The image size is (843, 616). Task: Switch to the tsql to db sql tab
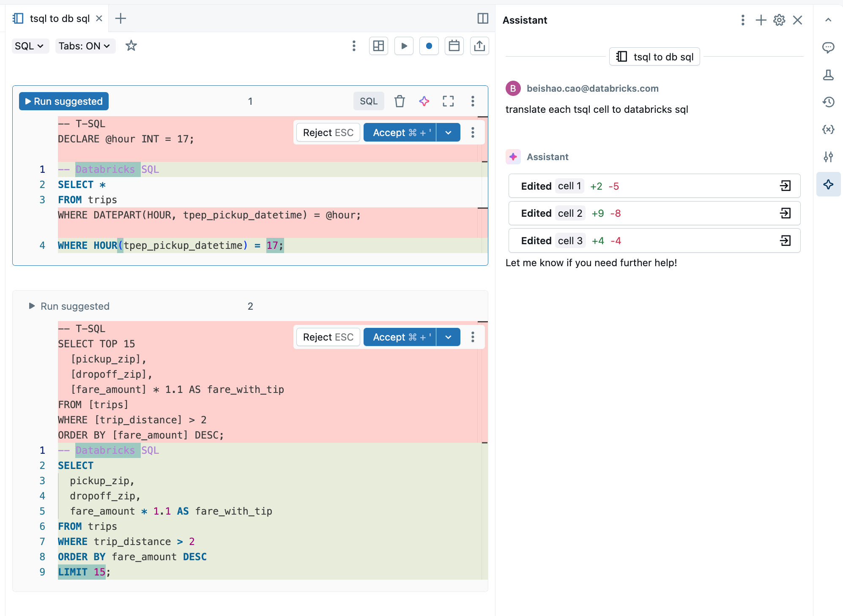(x=59, y=19)
